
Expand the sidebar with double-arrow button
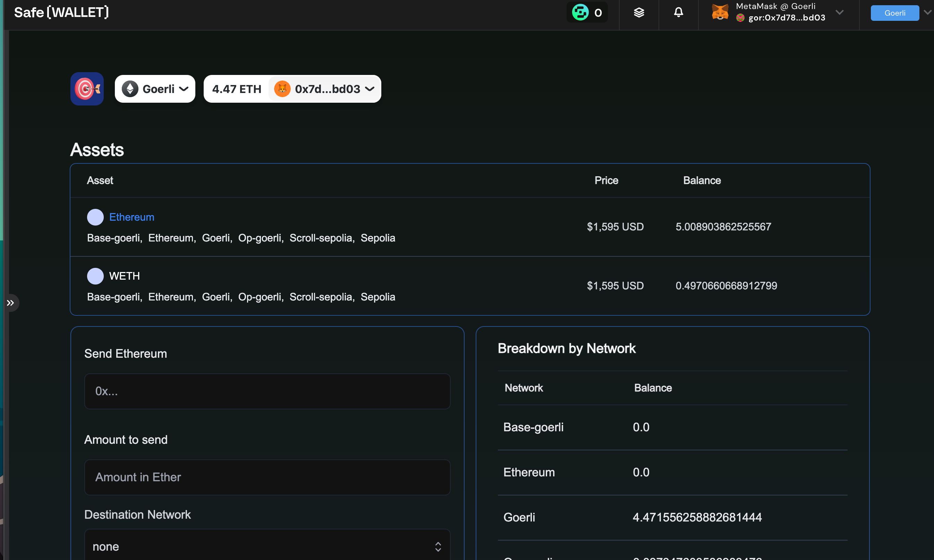10,303
